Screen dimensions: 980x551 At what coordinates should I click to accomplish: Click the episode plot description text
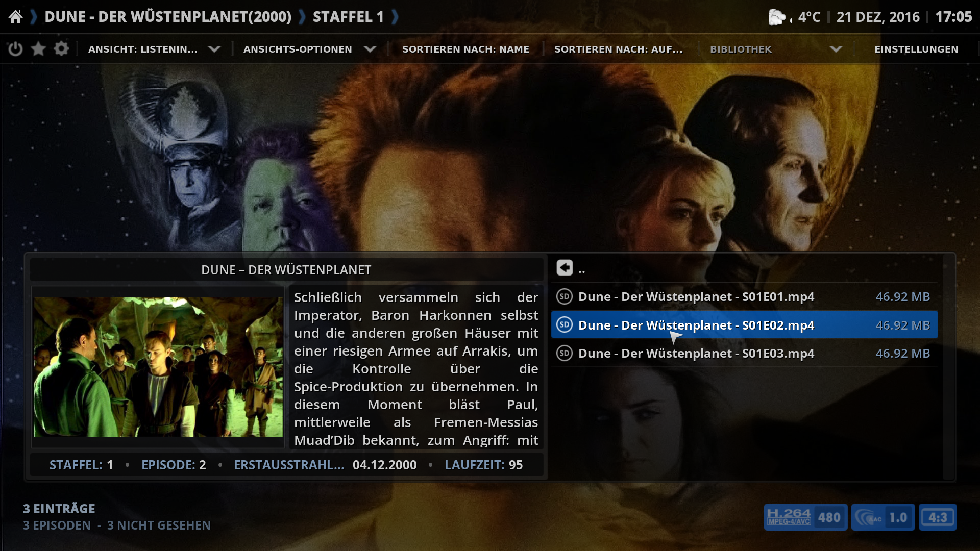click(x=416, y=368)
